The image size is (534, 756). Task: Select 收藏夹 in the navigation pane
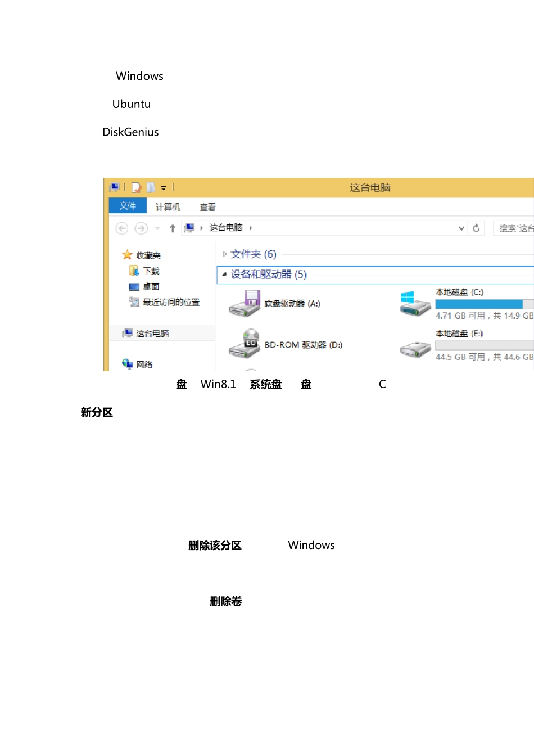tap(148, 255)
